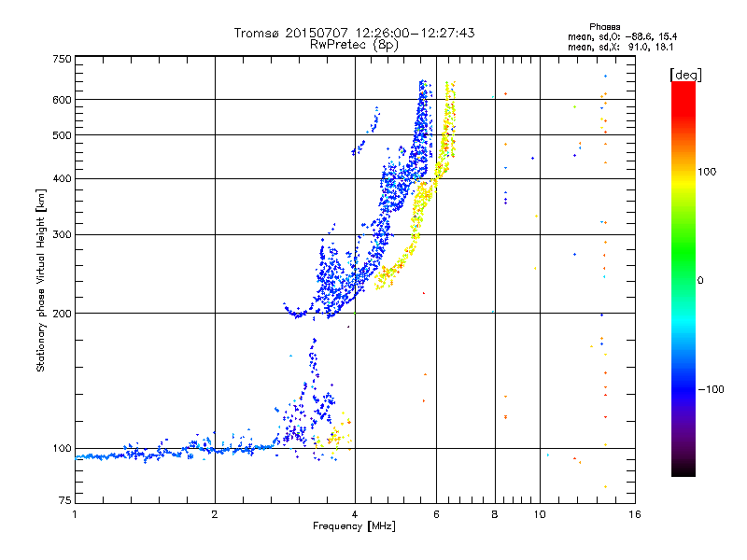Click the blue E-layer trace near 100 km
The image size is (747, 560).
[176, 453]
